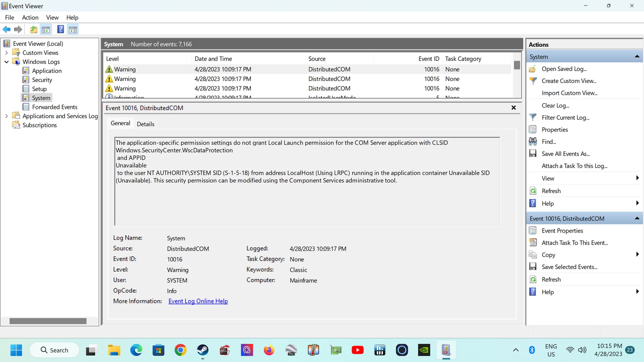Collapse the System section in the Actions pane
Screen dimensions: 644x362
click(x=637, y=56)
